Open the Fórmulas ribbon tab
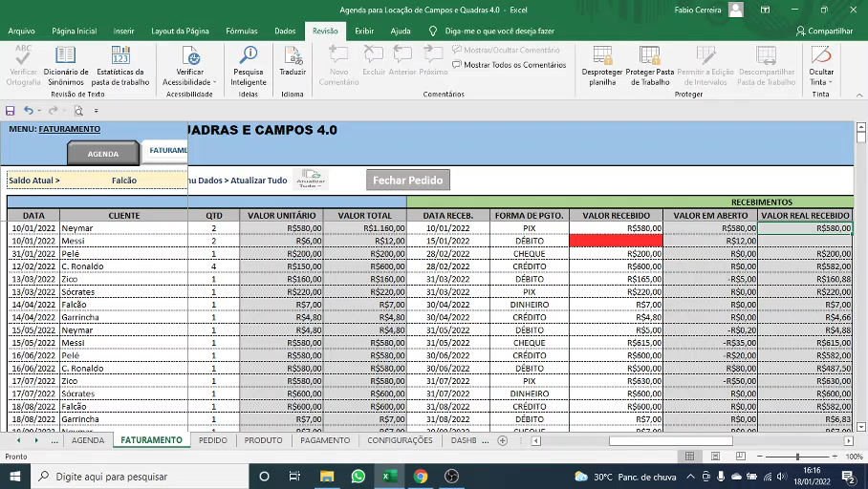The image size is (868, 489). click(x=241, y=31)
